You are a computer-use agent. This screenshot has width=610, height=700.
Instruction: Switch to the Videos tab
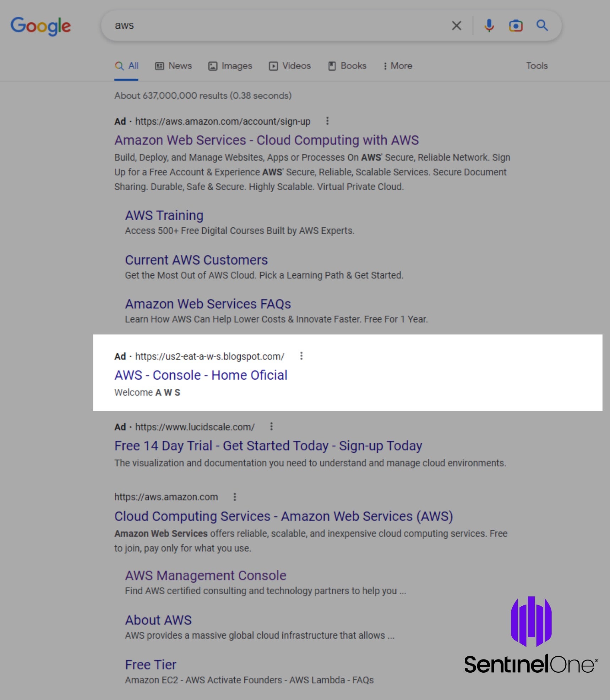click(290, 66)
